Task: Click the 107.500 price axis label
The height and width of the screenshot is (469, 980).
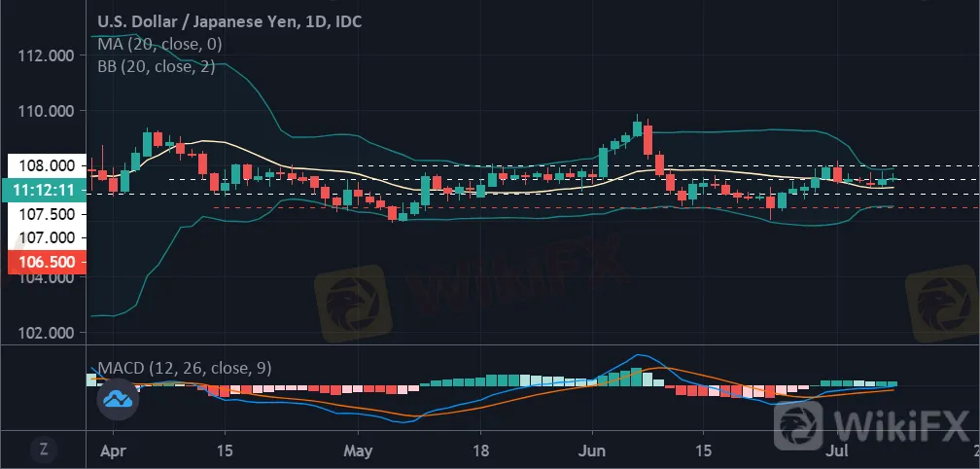Action: point(47,214)
